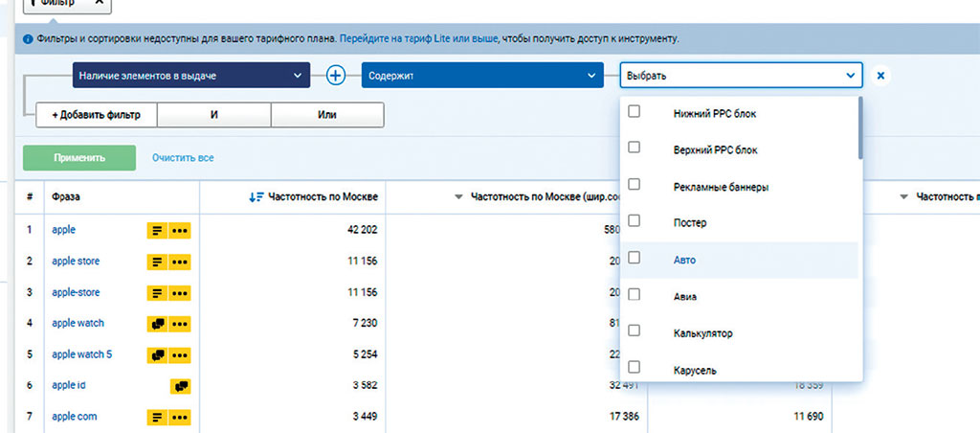Open the three-dots menu beside apple
The height and width of the screenshot is (433, 980).
pos(180,230)
